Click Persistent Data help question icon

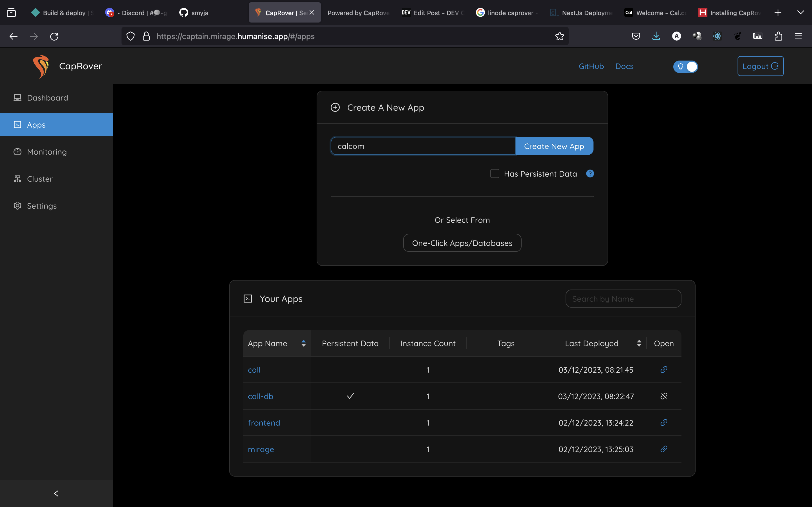[590, 174]
